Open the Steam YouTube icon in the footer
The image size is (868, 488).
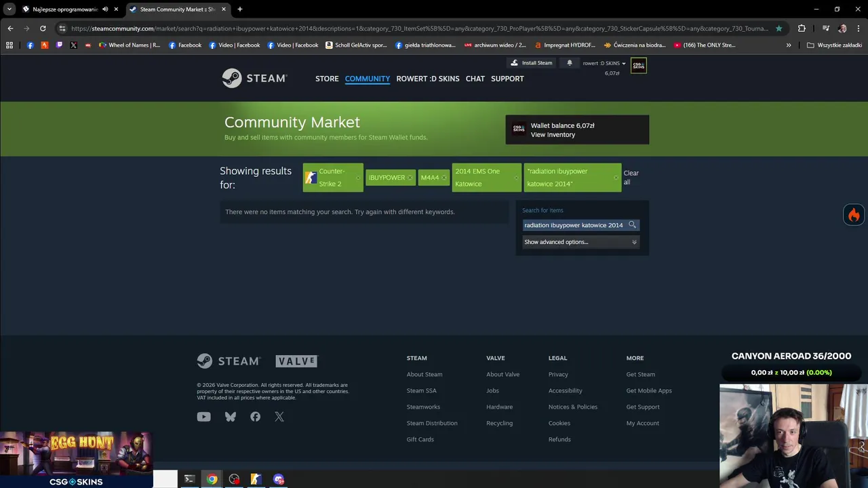(x=203, y=417)
